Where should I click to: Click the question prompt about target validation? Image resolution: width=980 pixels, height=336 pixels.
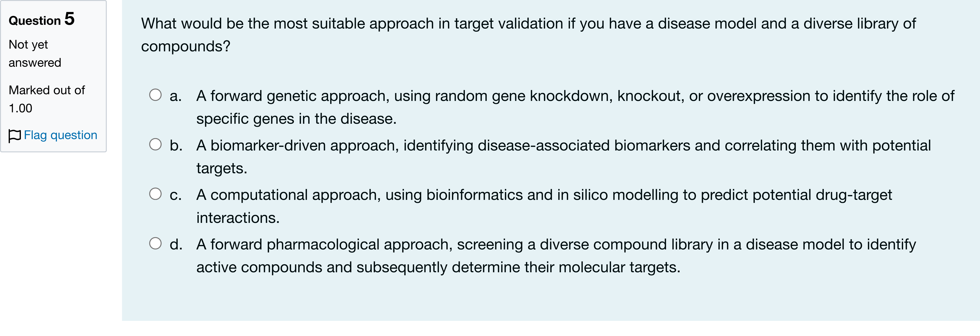[529, 35]
